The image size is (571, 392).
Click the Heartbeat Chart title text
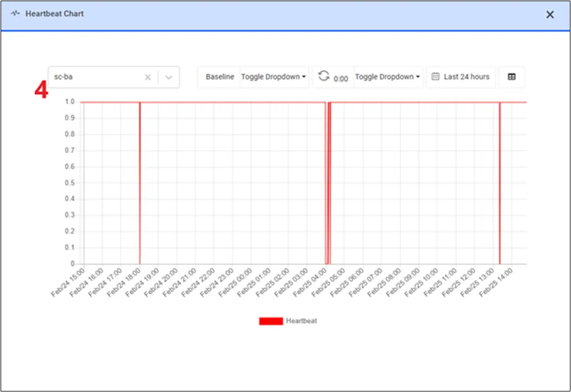[x=55, y=14]
